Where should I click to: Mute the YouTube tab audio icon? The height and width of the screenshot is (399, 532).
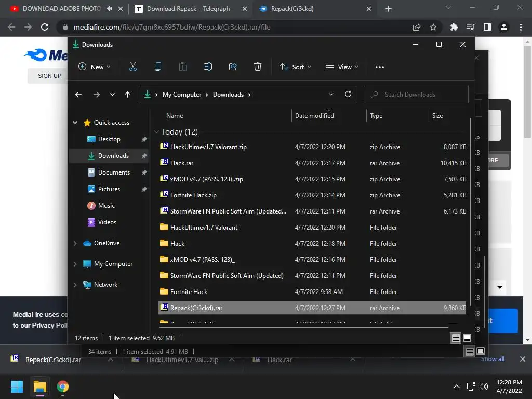[x=109, y=9]
